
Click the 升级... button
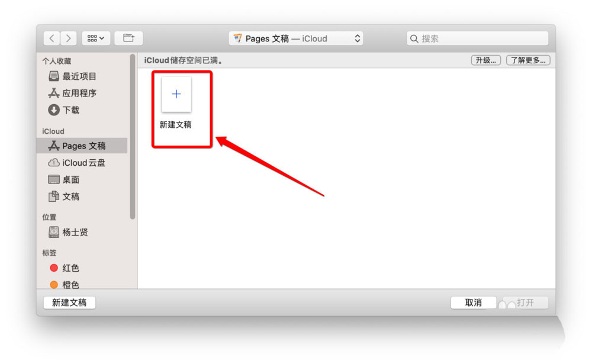point(486,60)
